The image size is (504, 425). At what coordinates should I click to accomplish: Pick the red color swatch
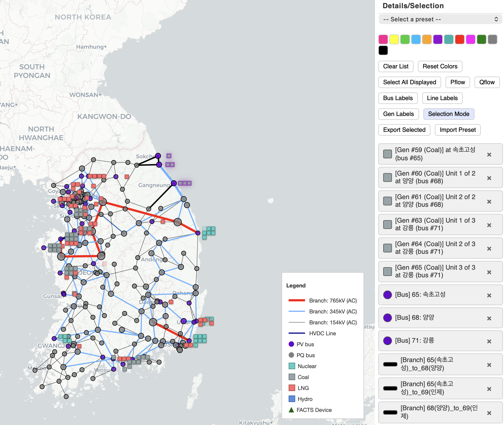[x=459, y=39]
